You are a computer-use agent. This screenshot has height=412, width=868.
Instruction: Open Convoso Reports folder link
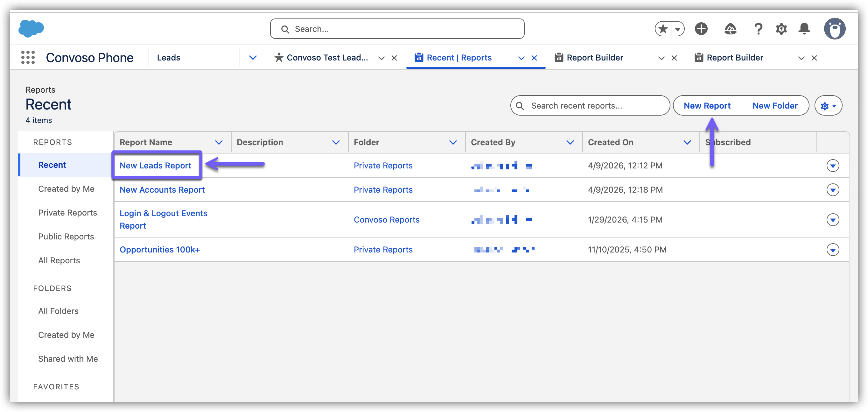pyautogui.click(x=387, y=219)
